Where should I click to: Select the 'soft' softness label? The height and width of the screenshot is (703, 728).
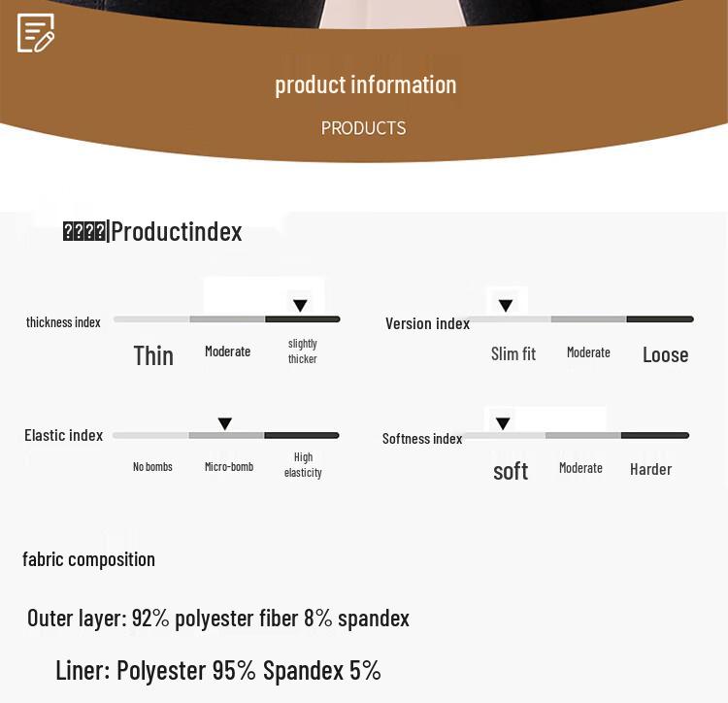click(511, 471)
